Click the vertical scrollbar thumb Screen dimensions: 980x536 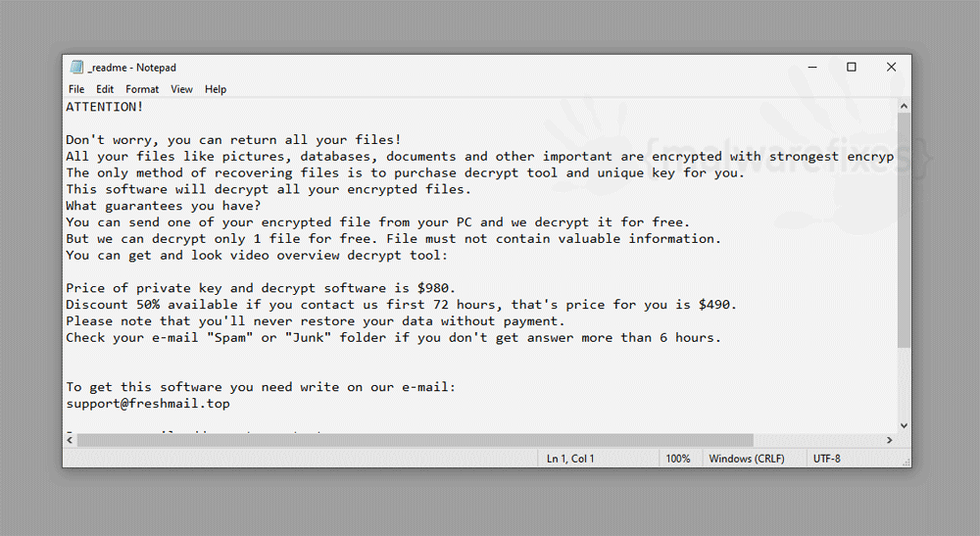tap(904, 230)
